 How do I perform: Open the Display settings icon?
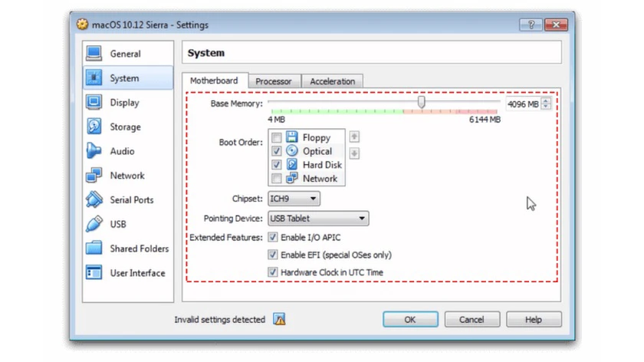point(94,102)
